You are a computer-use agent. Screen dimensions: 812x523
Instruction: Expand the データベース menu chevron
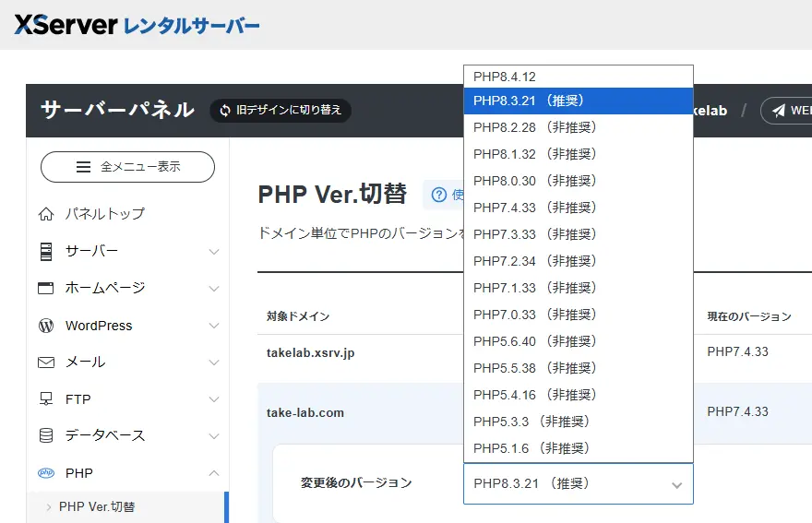(x=214, y=436)
